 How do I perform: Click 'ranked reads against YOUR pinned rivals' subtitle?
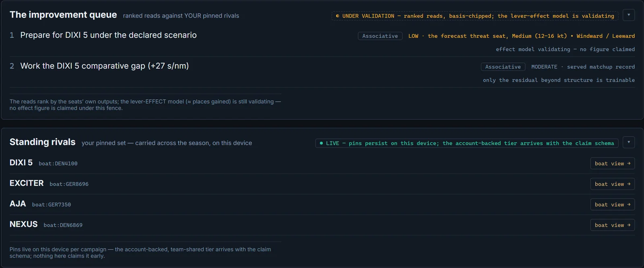pyautogui.click(x=181, y=16)
